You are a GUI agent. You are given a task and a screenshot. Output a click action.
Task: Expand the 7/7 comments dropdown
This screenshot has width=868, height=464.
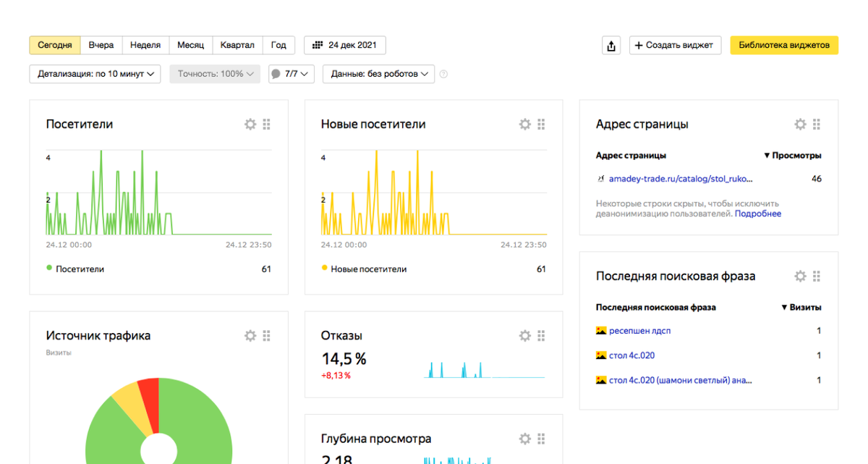[291, 74]
